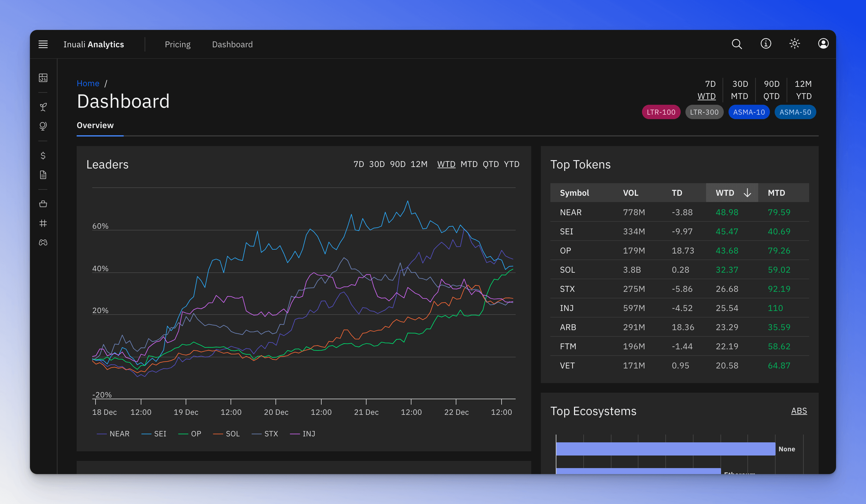Toggle SOL series in chart legend
This screenshot has height=504, width=866.
226,434
